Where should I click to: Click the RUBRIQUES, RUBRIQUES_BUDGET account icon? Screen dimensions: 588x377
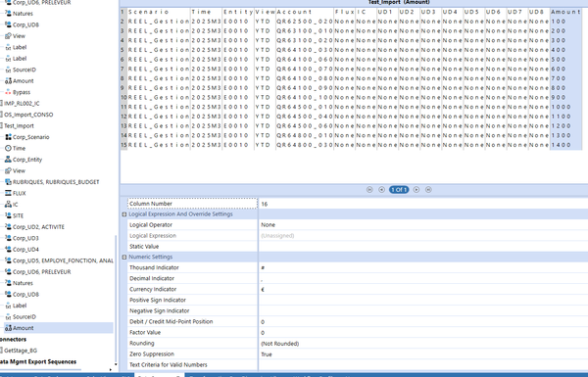[x=8, y=182]
